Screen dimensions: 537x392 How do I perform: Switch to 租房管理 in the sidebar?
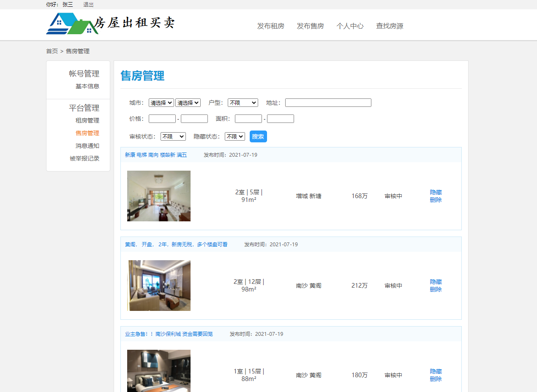87,120
